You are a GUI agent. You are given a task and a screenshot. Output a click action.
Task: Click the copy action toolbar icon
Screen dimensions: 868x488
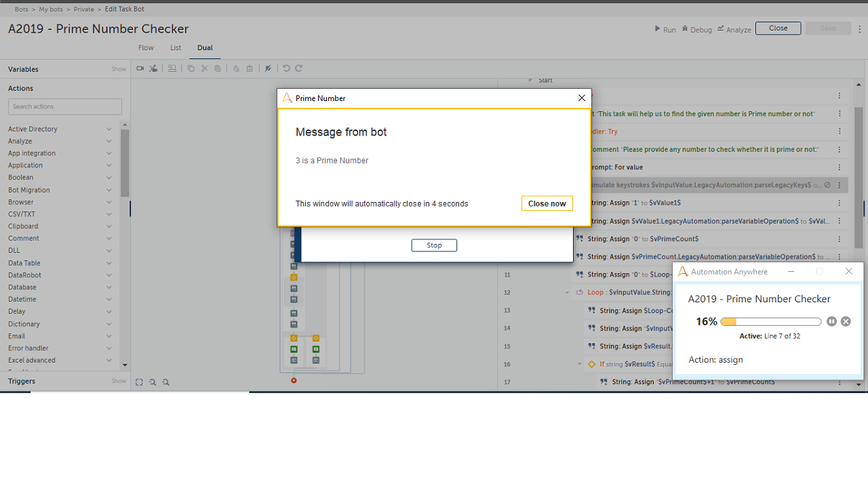(x=191, y=68)
